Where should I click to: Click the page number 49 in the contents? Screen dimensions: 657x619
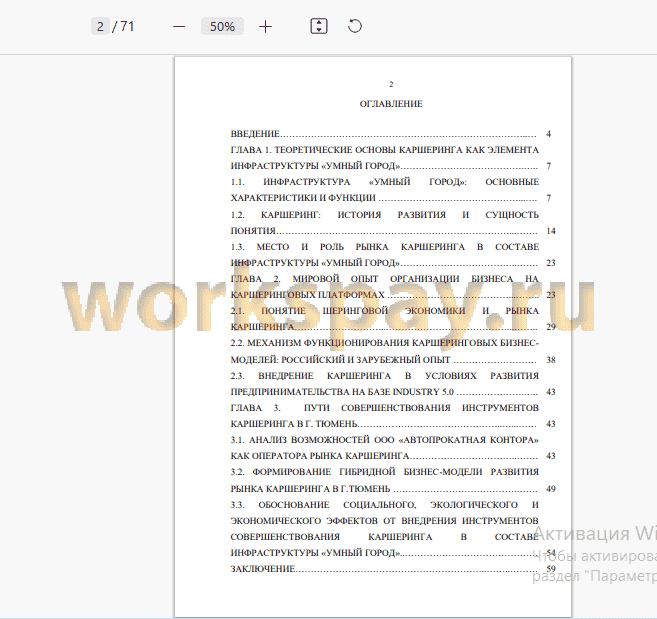pyautogui.click(x=551, y=489)
